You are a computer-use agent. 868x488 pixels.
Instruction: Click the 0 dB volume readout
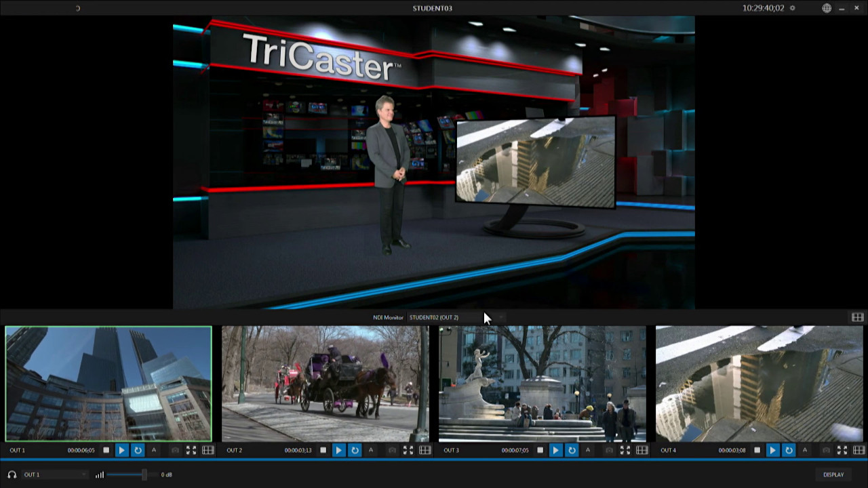pos(167,474)
